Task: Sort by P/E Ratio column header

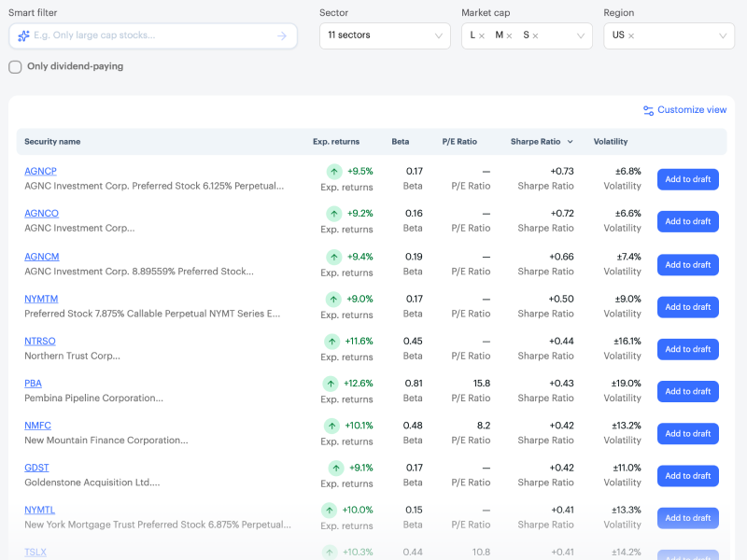Action: click(x=459, y=142)
